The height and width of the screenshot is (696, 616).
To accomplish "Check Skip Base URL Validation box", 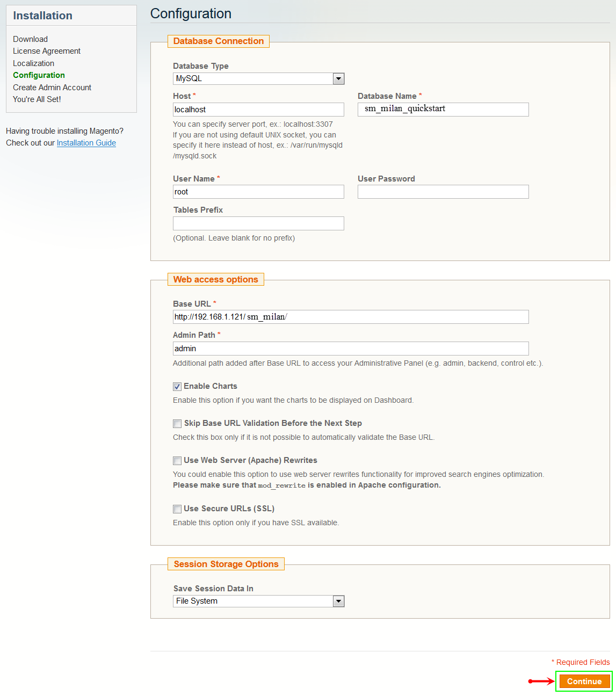I will pyautogui.click(x=177, y=424).
